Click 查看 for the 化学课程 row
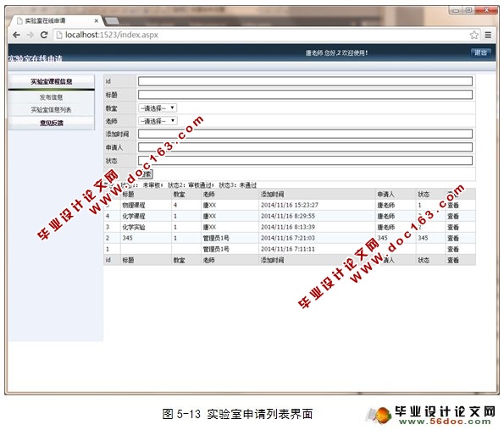Image resolution: width=504 pixels, height=430 pixels. point(453,216)
